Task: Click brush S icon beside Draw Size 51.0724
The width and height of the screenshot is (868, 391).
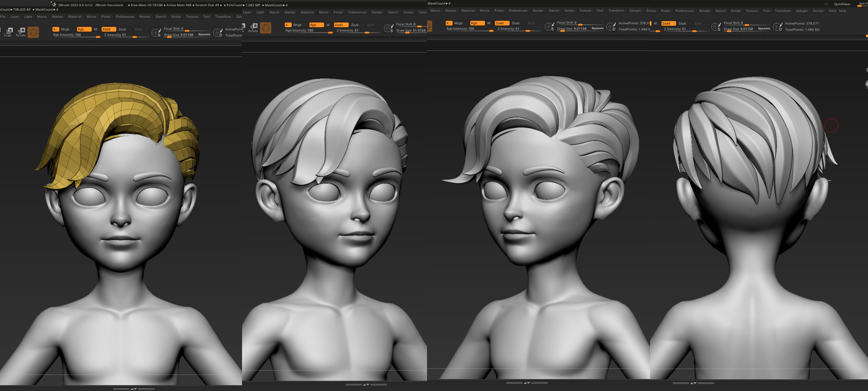Action: (388, 28)
